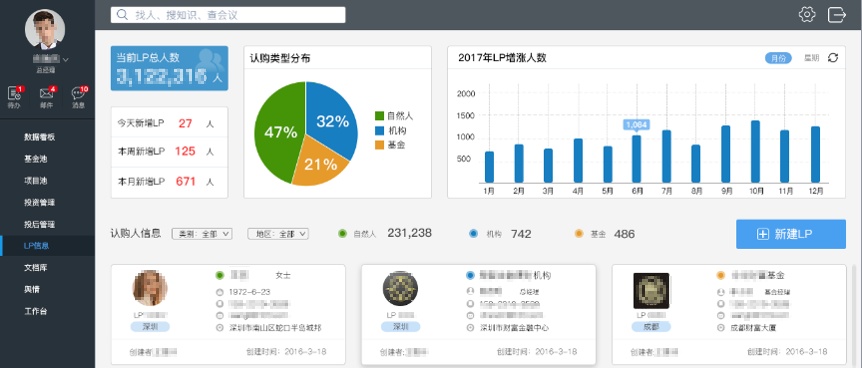Click the search magnifier icon

123,15
